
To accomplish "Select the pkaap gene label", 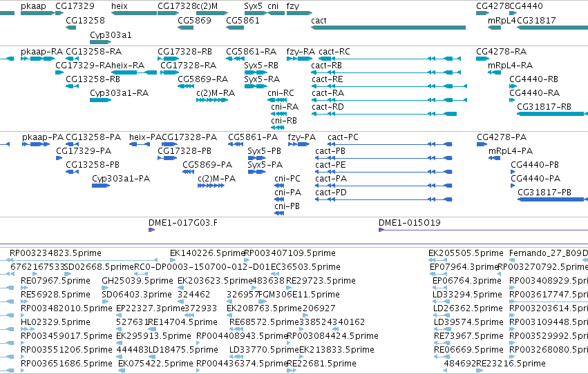I will 33,6.
